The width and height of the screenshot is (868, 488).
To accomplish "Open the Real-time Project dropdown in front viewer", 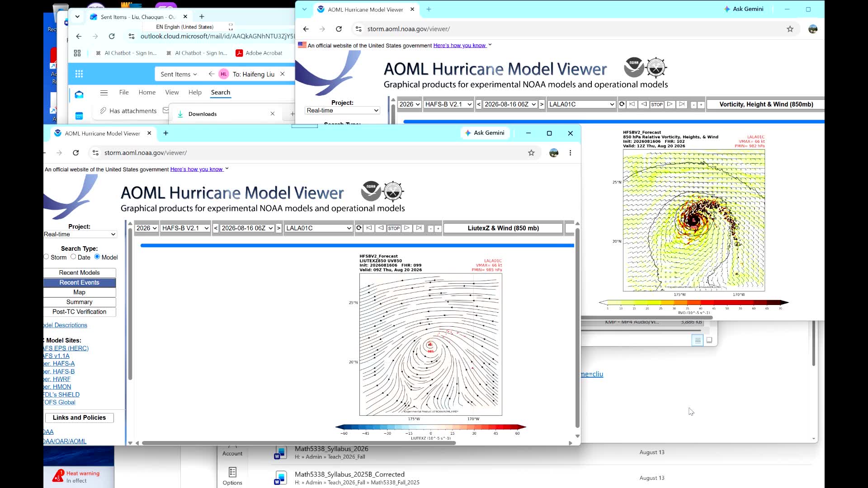I will click(80, 234).
